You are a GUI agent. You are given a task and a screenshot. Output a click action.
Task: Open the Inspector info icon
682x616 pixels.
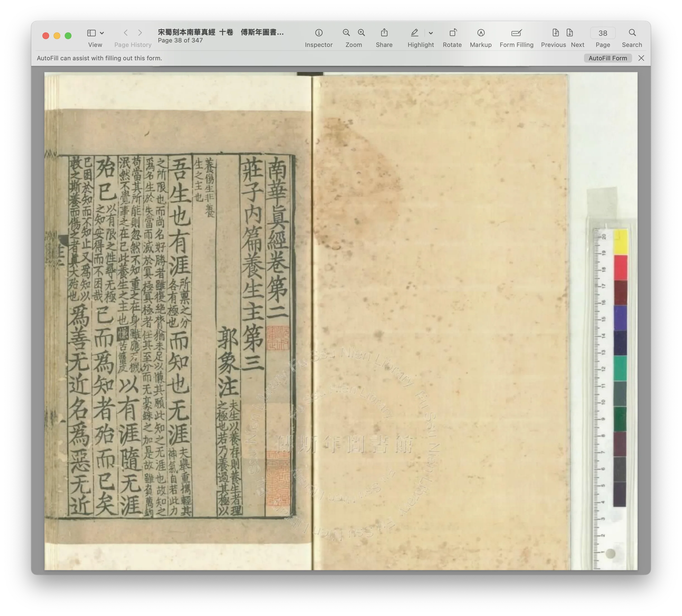coord(318,33)
